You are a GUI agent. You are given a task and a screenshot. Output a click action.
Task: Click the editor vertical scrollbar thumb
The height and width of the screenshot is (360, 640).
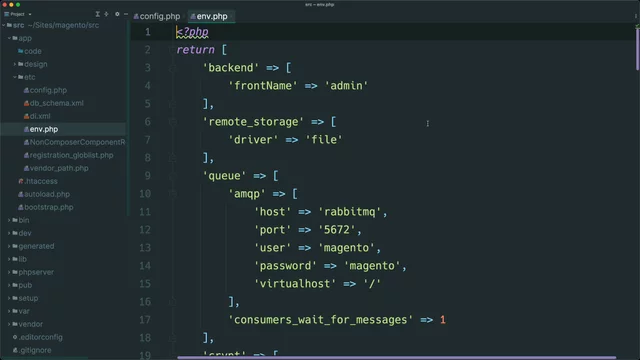[x=637, y=49]
